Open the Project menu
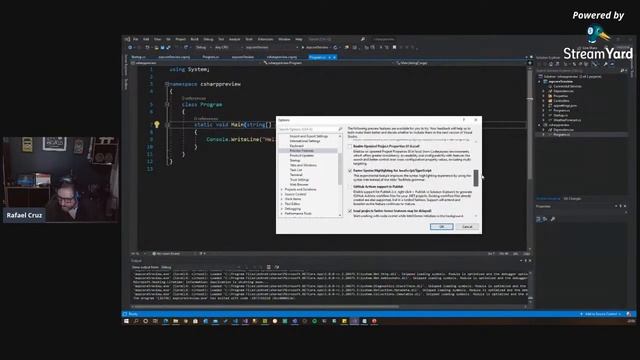640x360 pixels. click(x=180, y=39)
